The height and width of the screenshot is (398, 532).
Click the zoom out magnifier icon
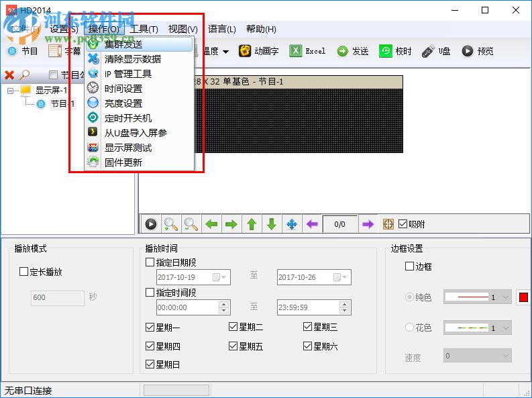pyautogui.click(x=191, y=224)
